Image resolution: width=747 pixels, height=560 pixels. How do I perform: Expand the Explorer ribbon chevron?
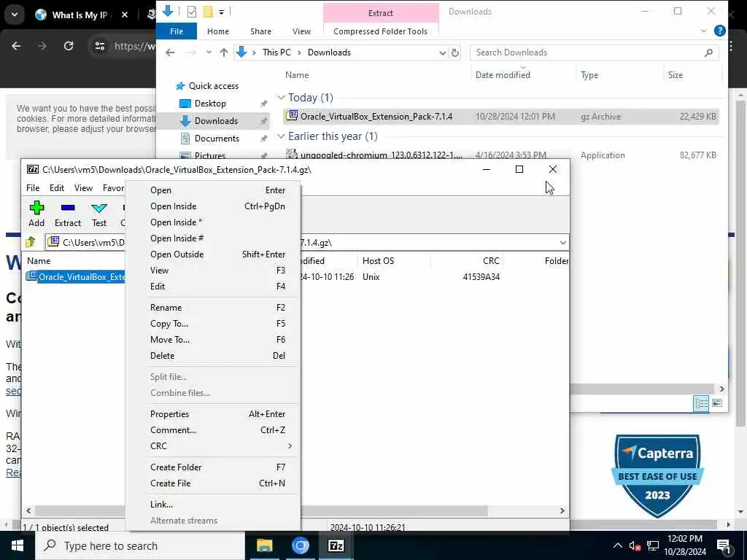coord(704,31)
